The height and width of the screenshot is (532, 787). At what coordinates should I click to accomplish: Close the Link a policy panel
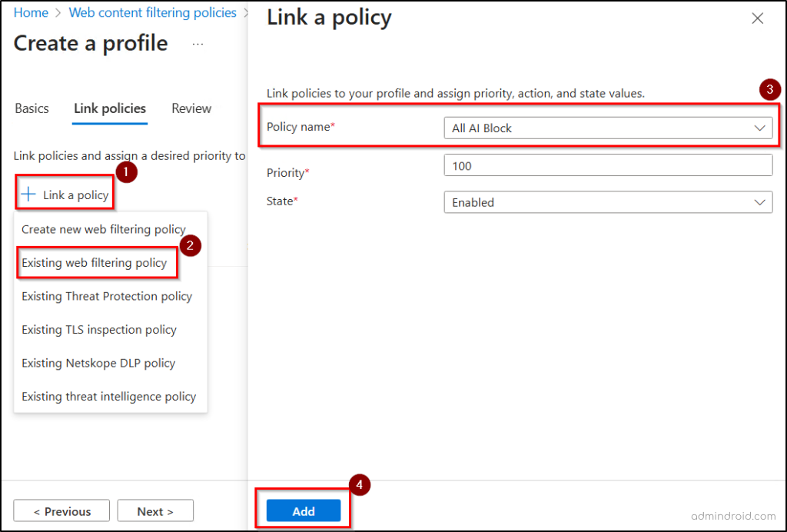point(757,19)
